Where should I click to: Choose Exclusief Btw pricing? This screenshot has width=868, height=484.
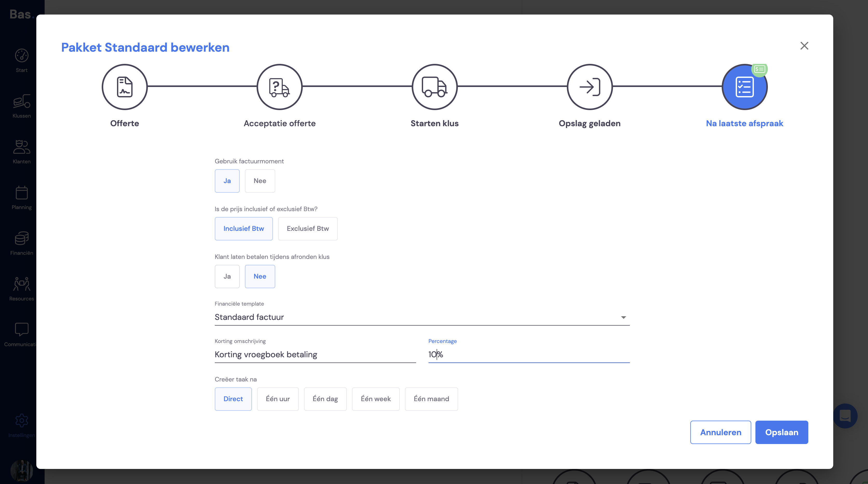pyautogui.click(x=308, y=229)
